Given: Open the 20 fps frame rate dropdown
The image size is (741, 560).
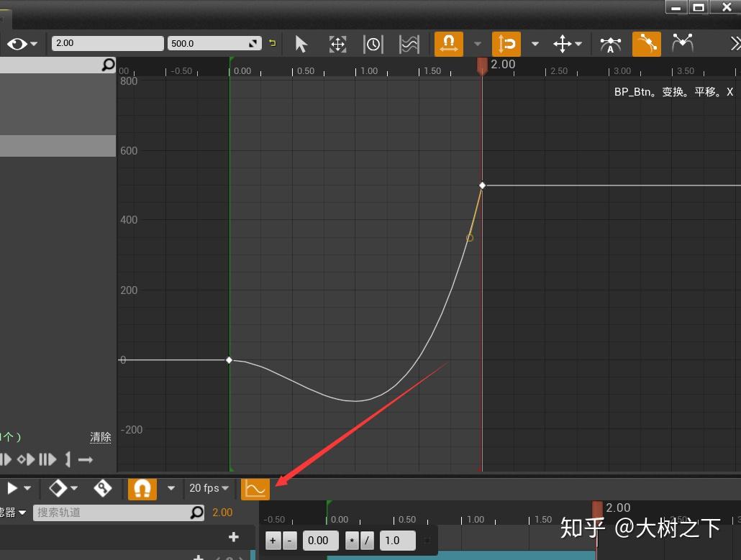Looking at the screenshot, I should point(209,488).
